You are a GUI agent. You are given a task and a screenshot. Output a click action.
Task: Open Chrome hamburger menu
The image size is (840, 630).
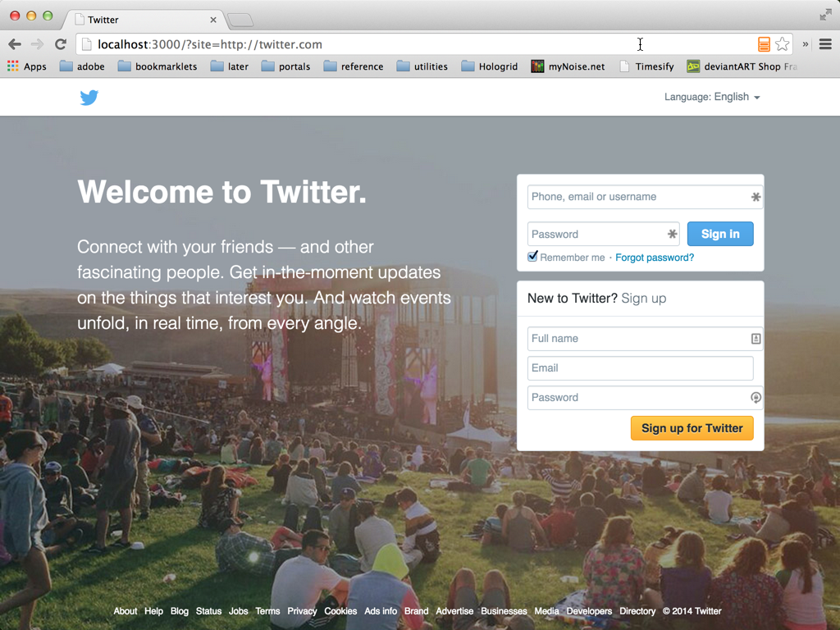coord(825,44)
